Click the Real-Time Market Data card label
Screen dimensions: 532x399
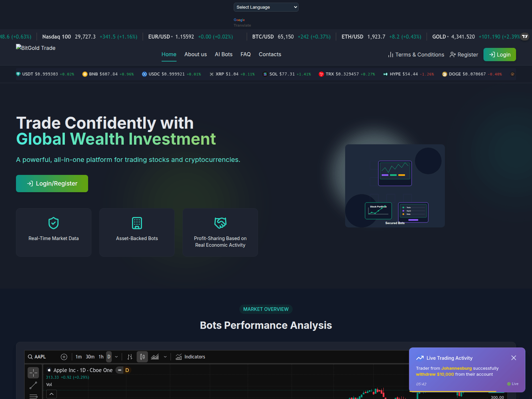pos(54,238)
